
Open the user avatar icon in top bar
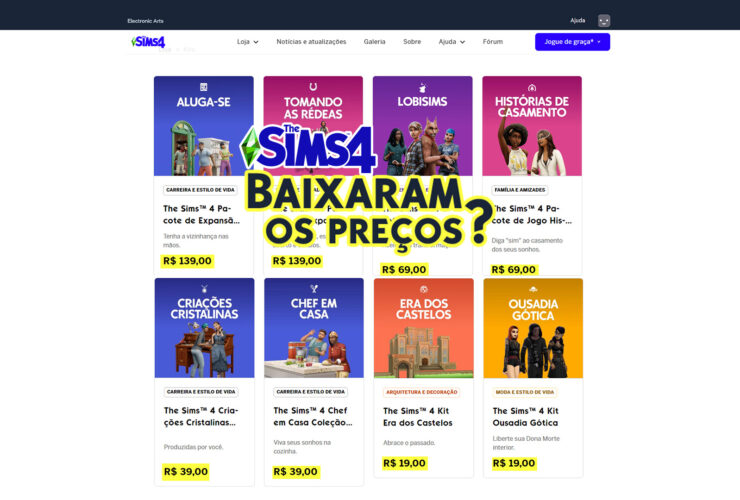point(604,21)
